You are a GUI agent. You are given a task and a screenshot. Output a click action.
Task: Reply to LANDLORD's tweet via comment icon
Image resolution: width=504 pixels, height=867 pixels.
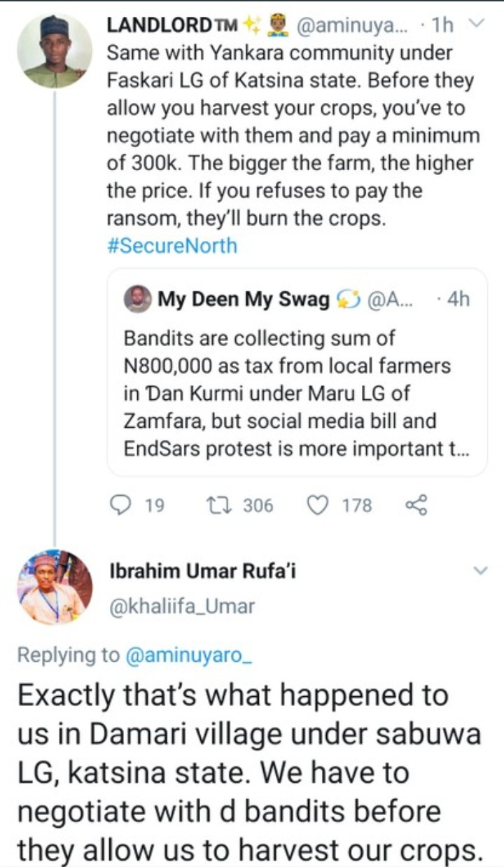tap(122, 505)
